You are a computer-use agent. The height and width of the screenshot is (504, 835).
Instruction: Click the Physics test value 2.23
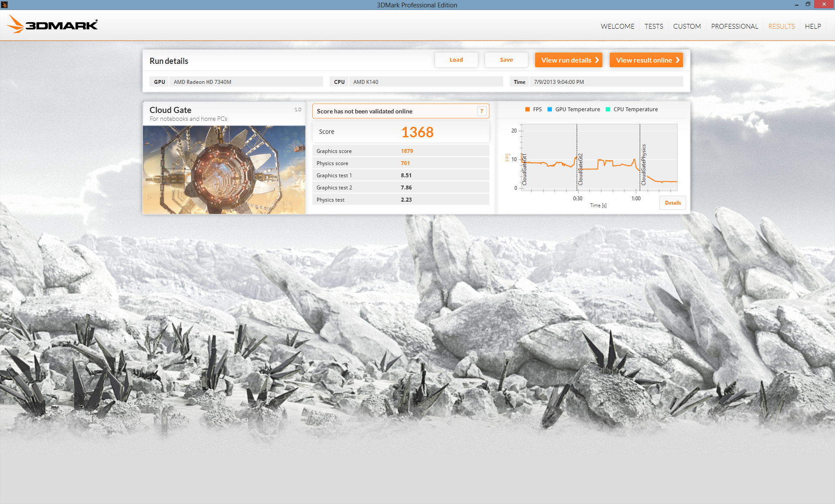[x=406, y=200]
